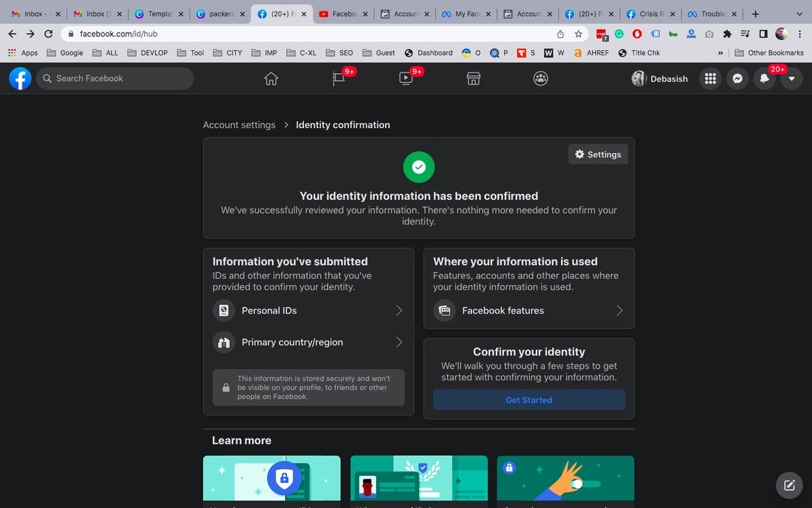Open the SEO bookmarks folder
812x508 pixels.
click(339, 53)
